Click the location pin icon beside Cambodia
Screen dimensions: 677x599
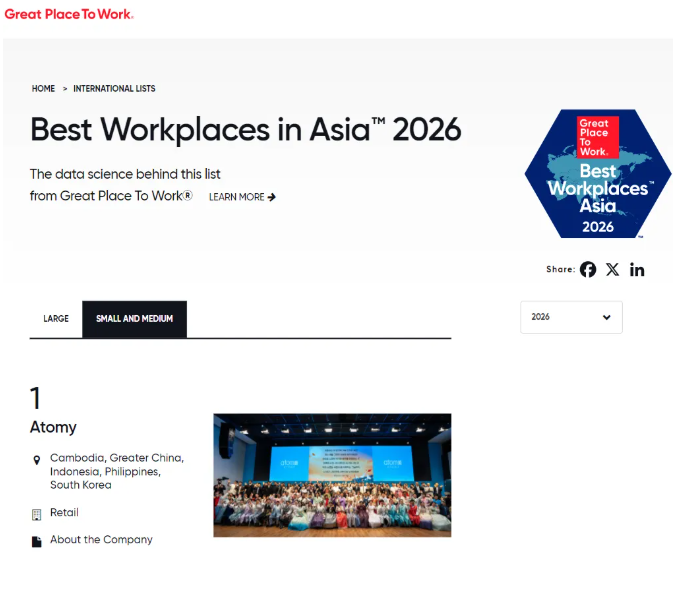coord(37,460)
